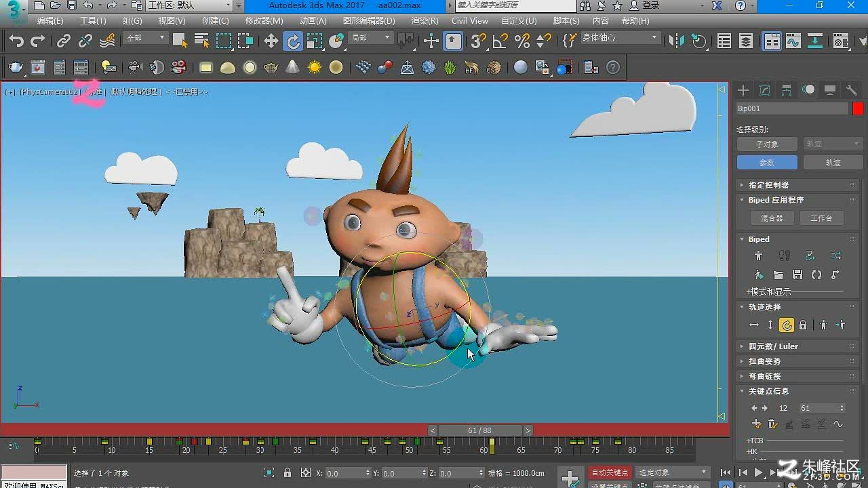Click the 子对象 button

[767, 144]
